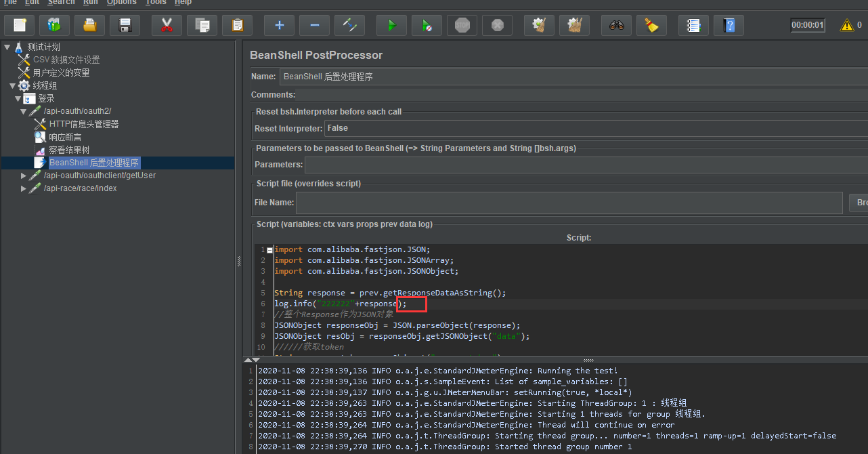868x454 pixels.
Task: Create a new test plan via toolbar icon
Action: (20, 26)
